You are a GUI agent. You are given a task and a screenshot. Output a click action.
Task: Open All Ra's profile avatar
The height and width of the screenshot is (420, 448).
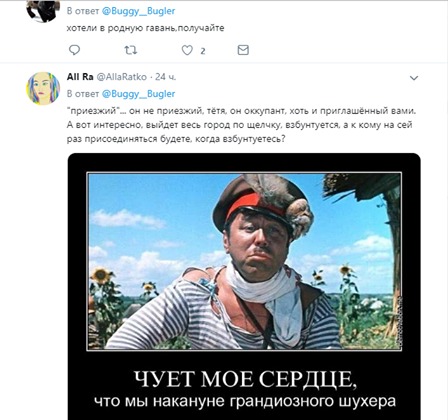43,88
